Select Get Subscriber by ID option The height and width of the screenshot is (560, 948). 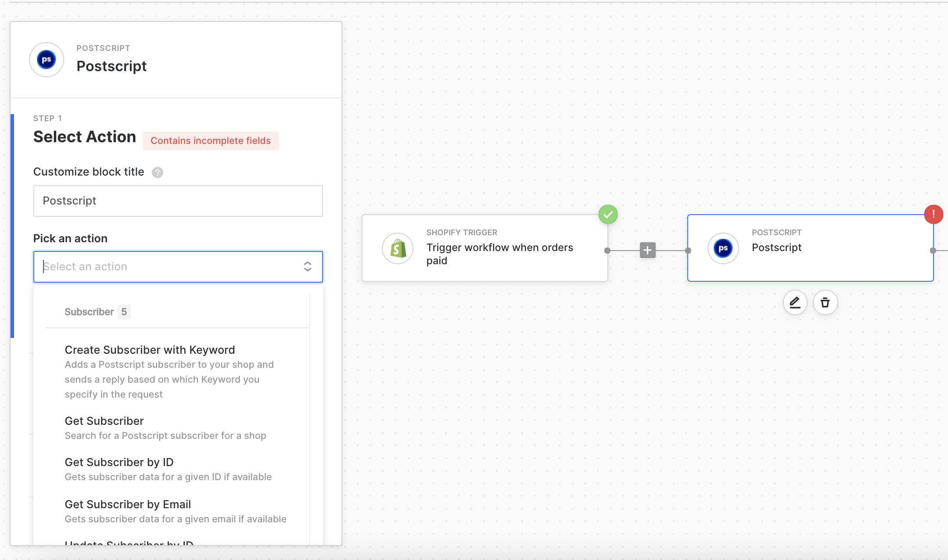click(119, 462)
